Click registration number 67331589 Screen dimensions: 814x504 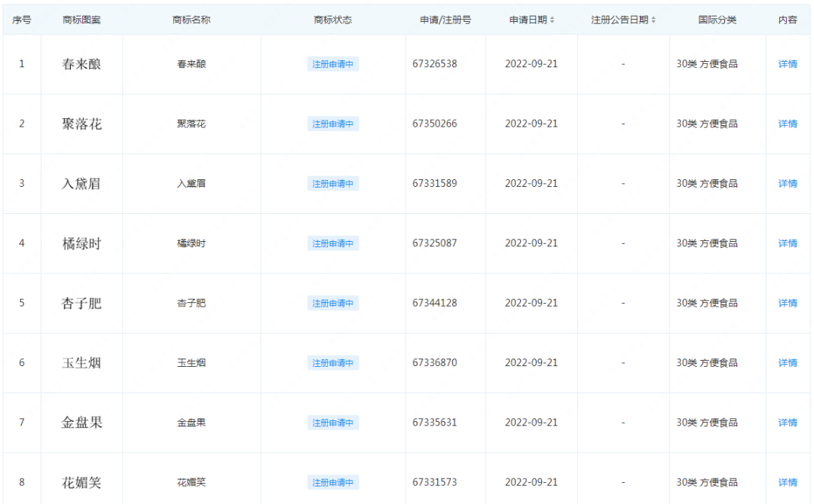[x=435, y=183]
